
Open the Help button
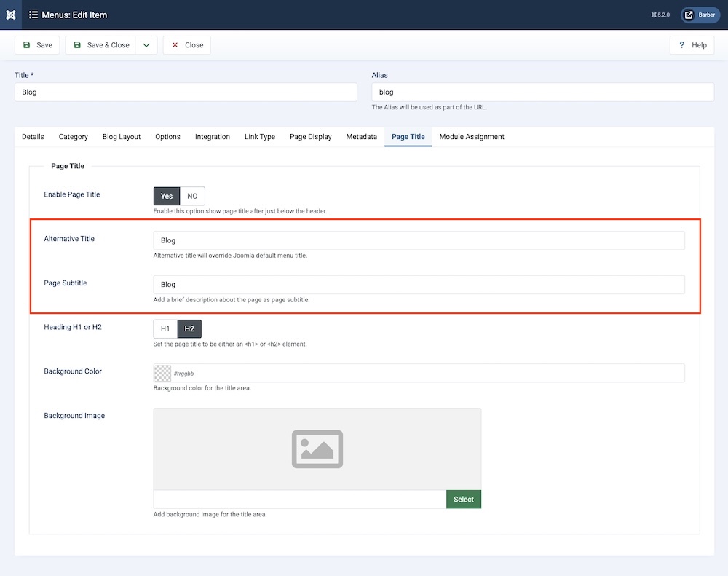click(x=692, y=45)
